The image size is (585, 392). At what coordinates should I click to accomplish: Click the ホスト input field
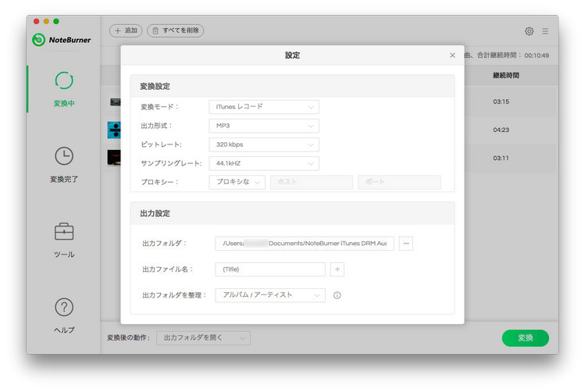(x=312, y=182)
